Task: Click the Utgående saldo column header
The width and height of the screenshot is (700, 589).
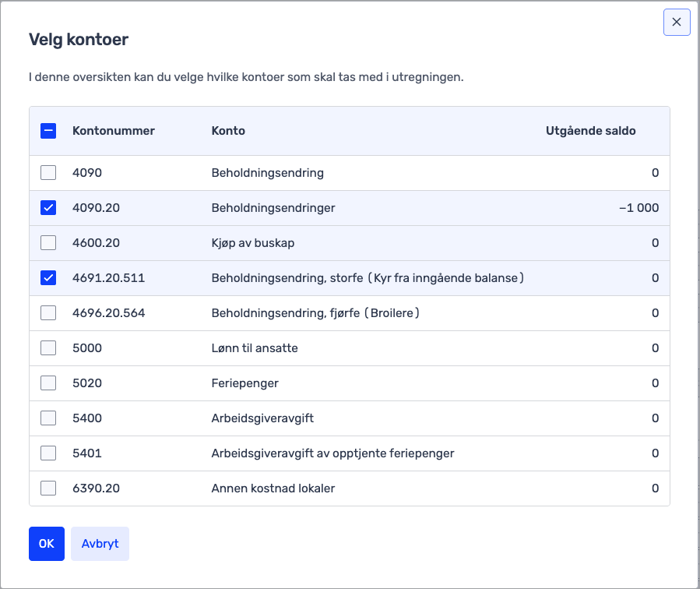Action: click(x=590, y=131)
